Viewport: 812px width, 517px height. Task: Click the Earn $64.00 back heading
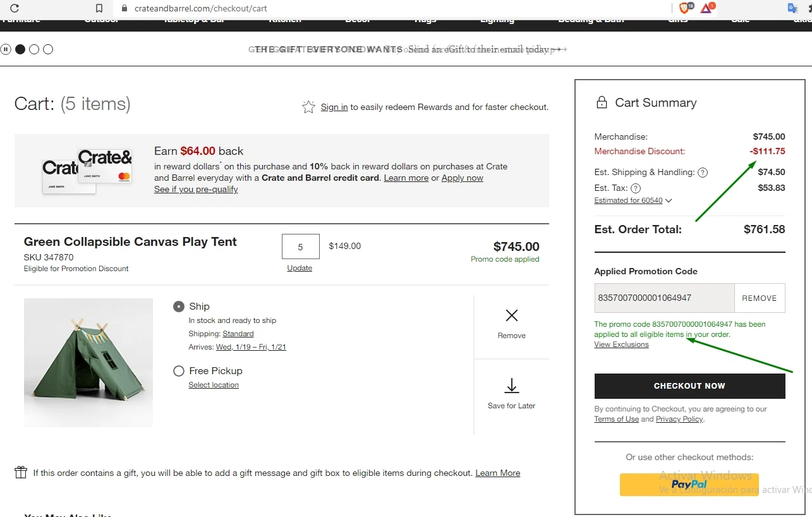tap(198, 151)
